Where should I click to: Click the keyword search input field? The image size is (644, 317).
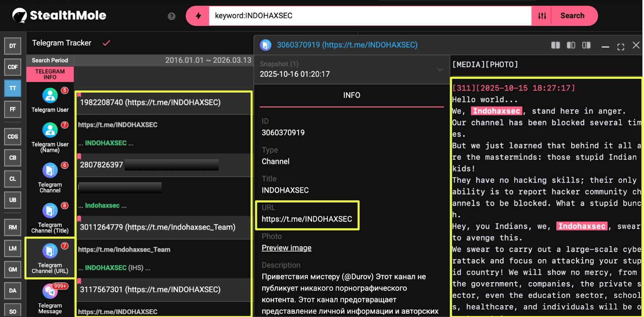pos(369,16)
